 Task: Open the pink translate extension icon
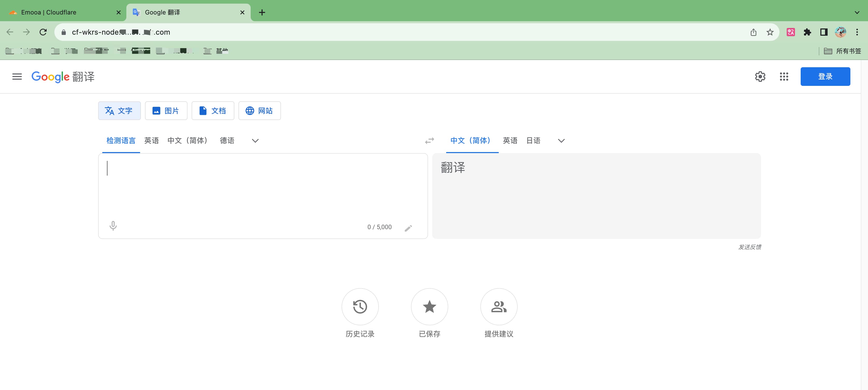791,32
